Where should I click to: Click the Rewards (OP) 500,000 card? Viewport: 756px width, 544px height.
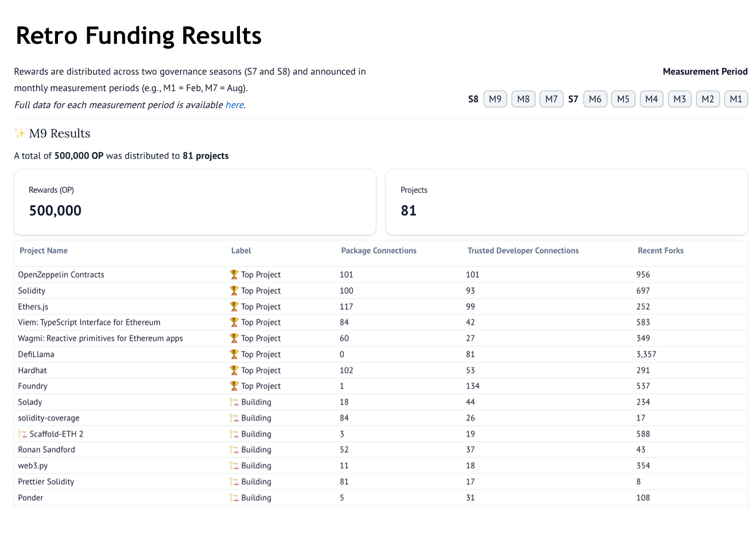(195, 202)
